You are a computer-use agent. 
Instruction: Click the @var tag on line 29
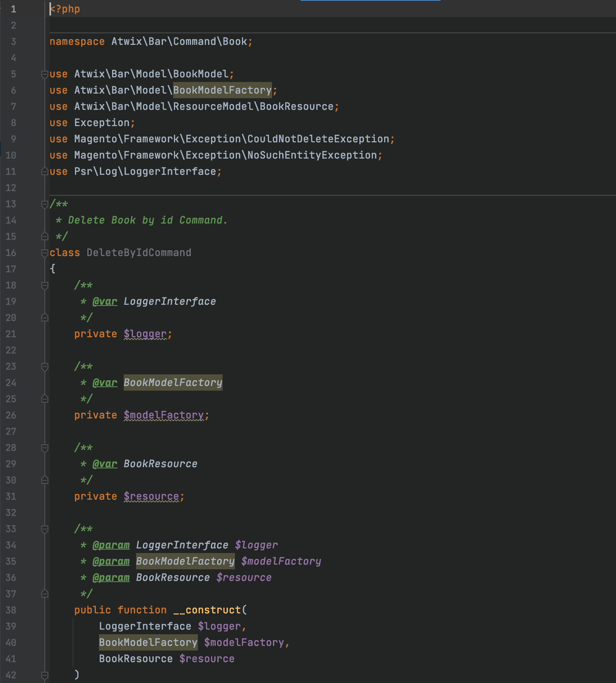(x=105, y=464)
